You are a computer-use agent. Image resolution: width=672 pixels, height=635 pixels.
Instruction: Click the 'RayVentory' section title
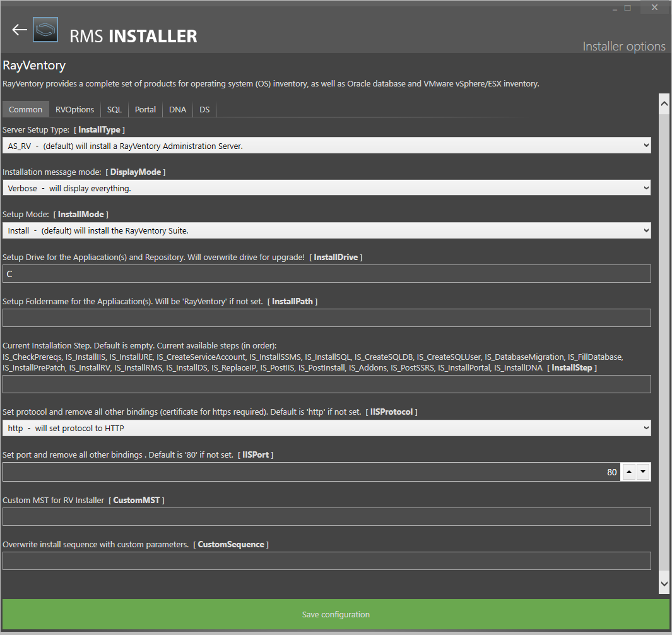34,65
